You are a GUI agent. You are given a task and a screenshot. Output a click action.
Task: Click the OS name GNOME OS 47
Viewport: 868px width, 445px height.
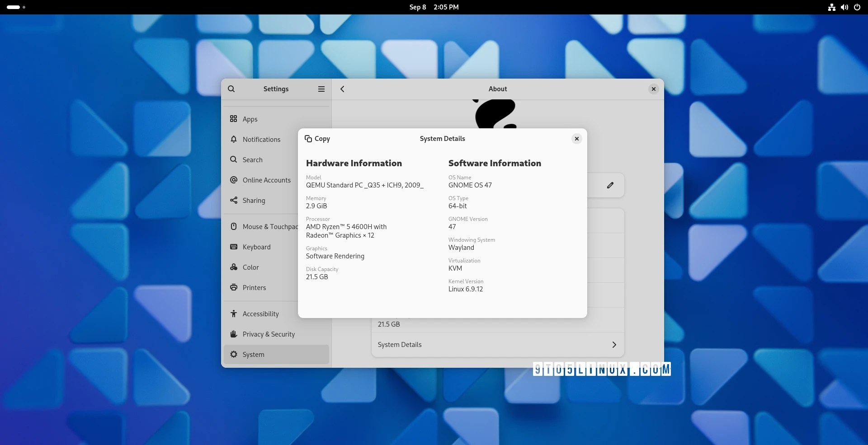tap(470, 185)
